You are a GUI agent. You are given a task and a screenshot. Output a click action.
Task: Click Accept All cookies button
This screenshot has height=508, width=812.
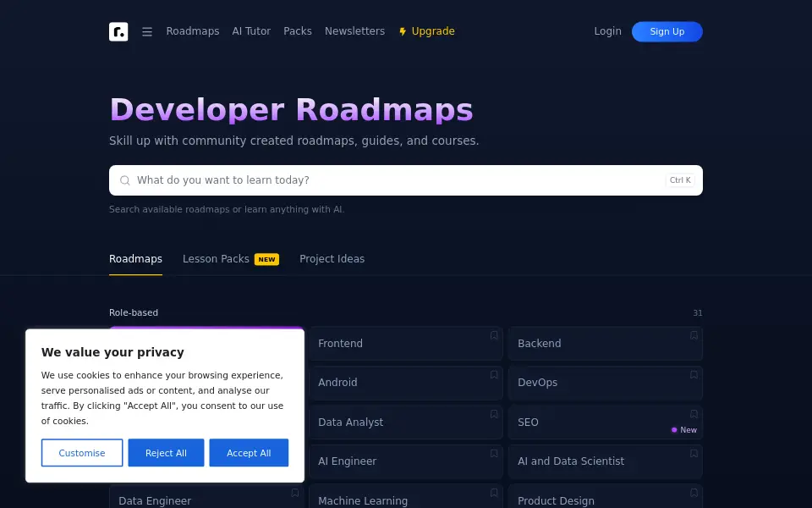click(x=249, y=452)
